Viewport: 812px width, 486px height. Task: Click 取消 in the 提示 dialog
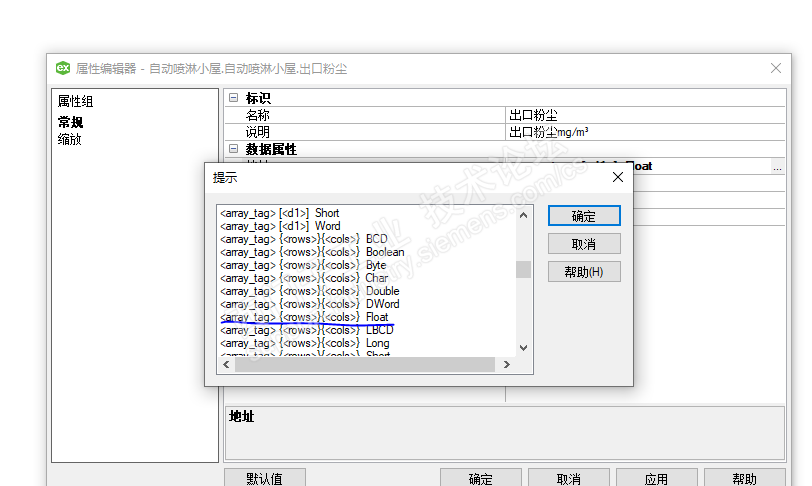(584, 244)
